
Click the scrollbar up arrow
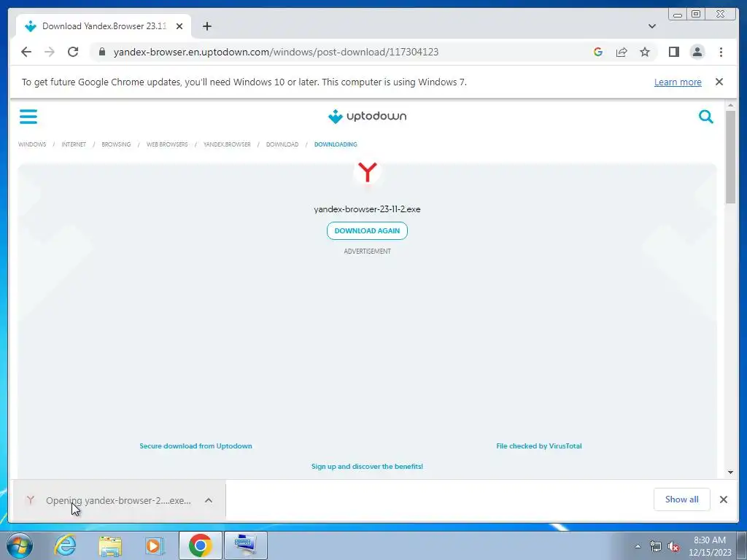[x=730, y=105]
